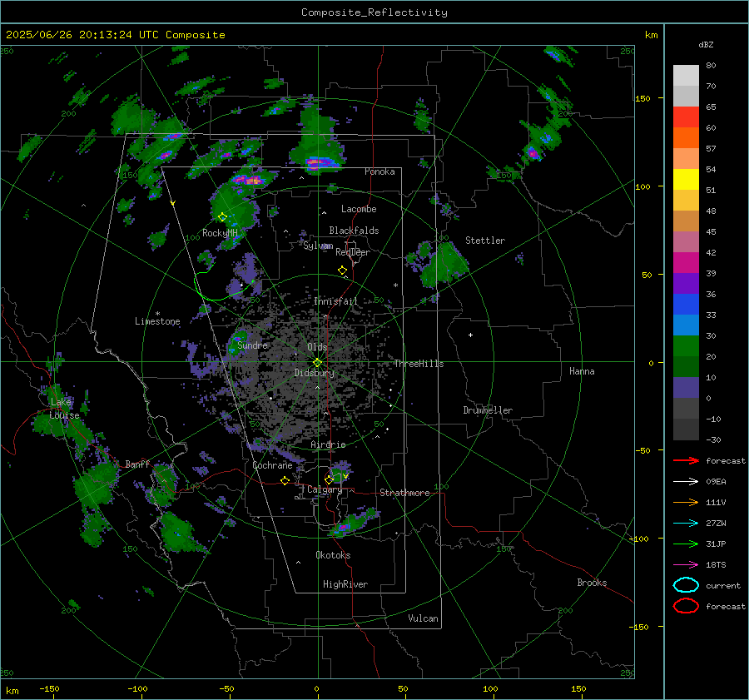Image resolution: width=749 pixels, height=700 pixels.
Task: Click the bright yellow 51-54 dBZ swatch
Action: pos(686,180)
